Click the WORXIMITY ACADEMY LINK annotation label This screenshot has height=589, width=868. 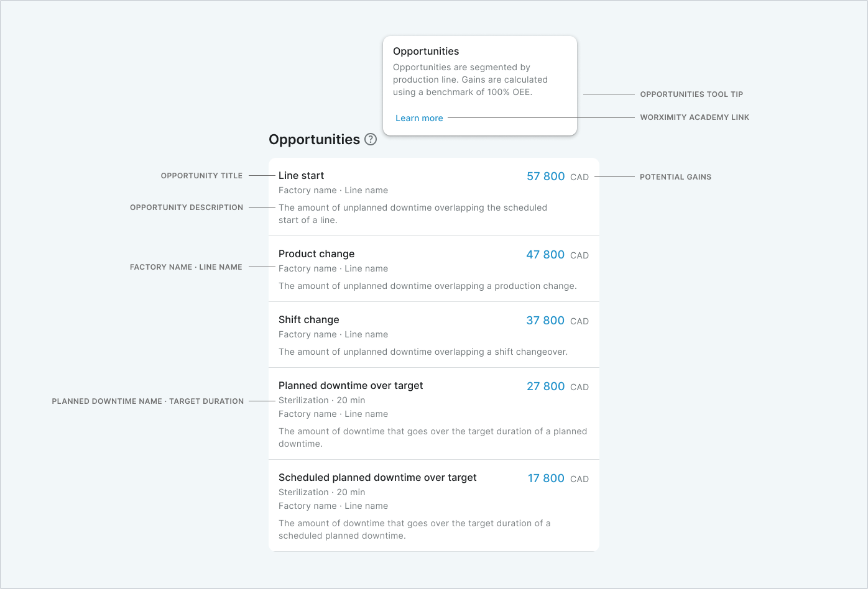[695, 117]
